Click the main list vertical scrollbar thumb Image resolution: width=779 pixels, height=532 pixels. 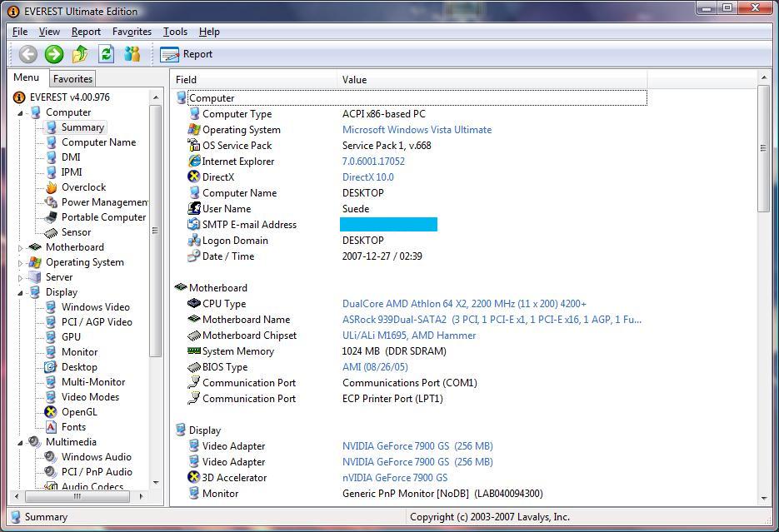764,148
